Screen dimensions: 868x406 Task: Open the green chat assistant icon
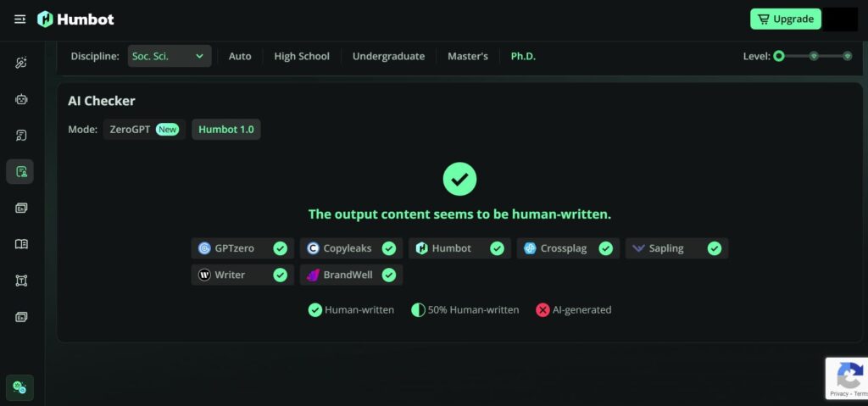(20, 387)
